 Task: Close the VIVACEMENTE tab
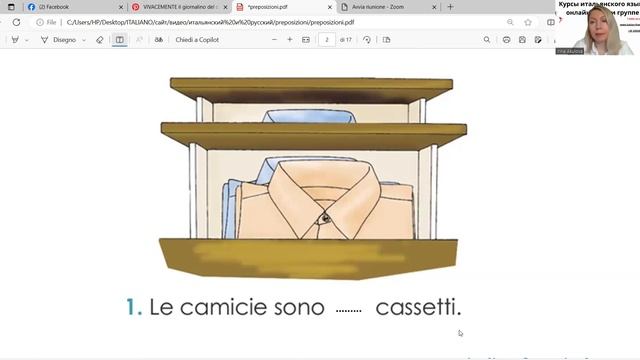225,7
